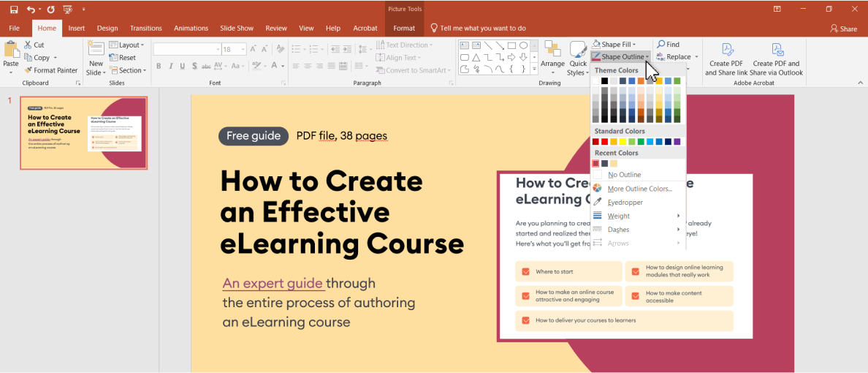Image resolution: width=868 pixels, height=373 pixels.
Task: Open the Layout dropdown
Action: click(x=127, y=45)
